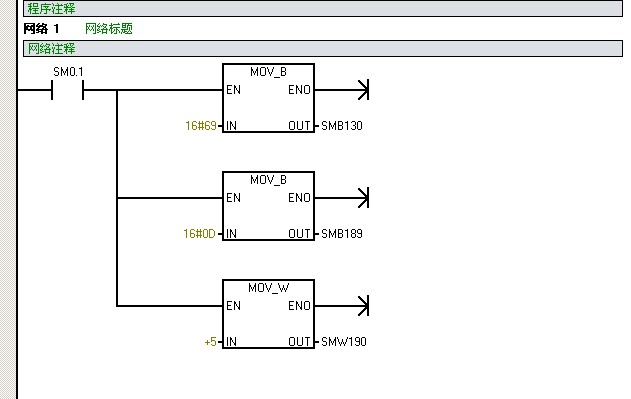
Task: Select the SMW190 output address
Action: [344, 342]
